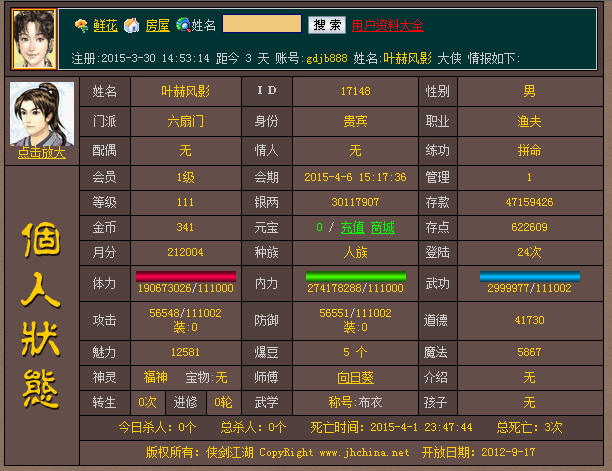Click the flower icon beside 鲜花
This screenshot has height=471, width=612.
click(82, 26)
